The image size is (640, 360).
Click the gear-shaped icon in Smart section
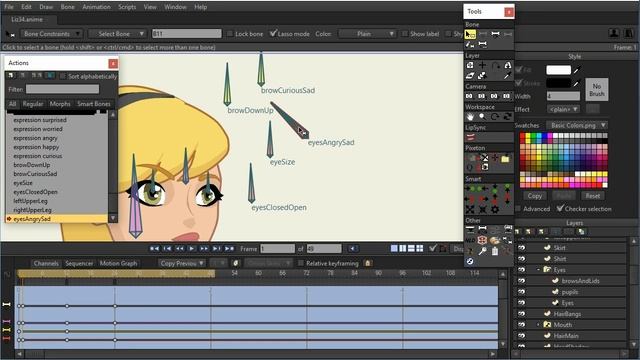[x=495, y=209]
